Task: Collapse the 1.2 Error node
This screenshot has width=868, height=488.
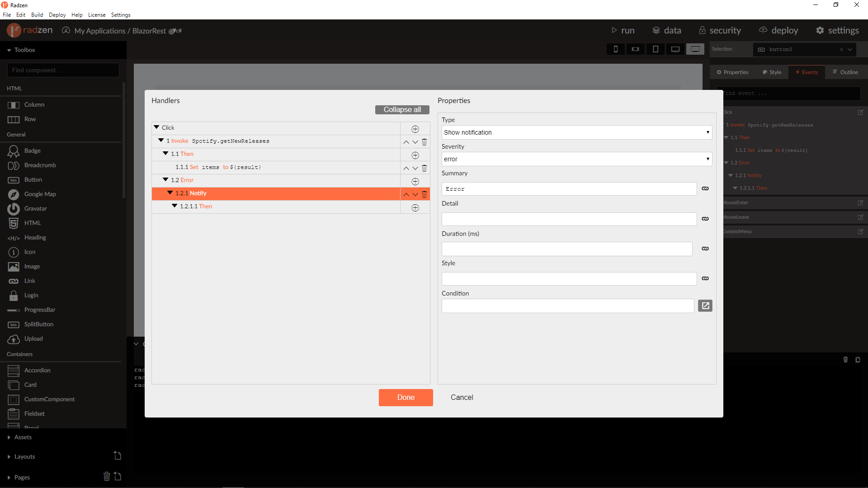Action: pos(165,180)
